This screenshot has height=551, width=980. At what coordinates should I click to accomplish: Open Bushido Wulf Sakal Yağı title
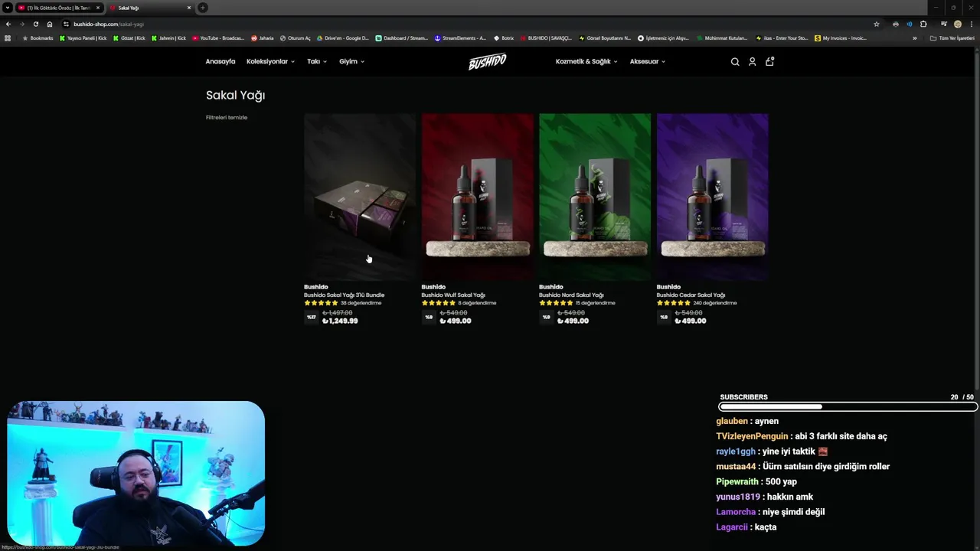click(x=453, y=295)
